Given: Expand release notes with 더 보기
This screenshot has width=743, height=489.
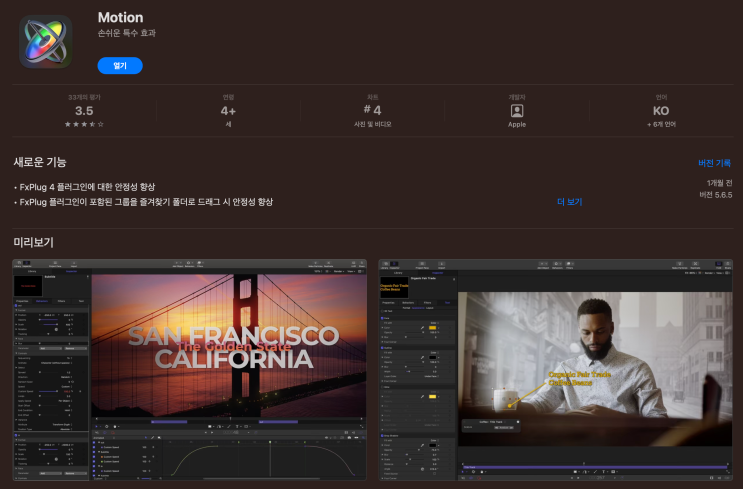Looking at the screenshot, I should [x=569, y=201].
